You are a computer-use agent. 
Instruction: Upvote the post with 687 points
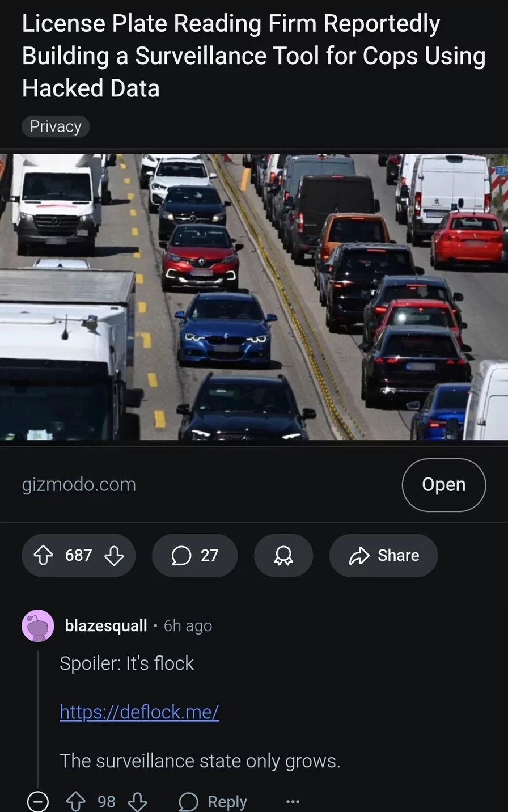click(44, 555)
